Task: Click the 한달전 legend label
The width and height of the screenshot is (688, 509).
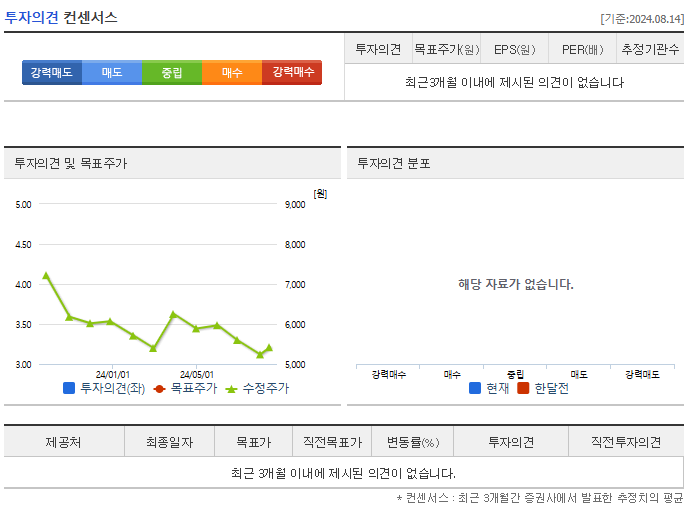Action: [552, 388]
